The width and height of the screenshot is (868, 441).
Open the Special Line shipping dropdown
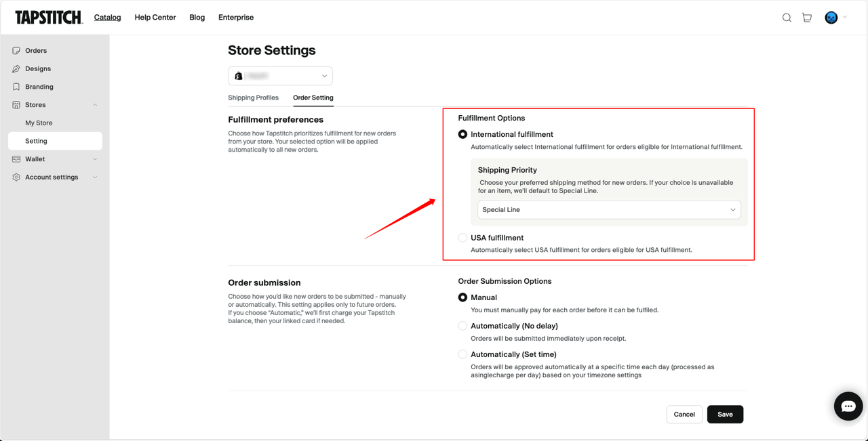click(x=608, y=210)
